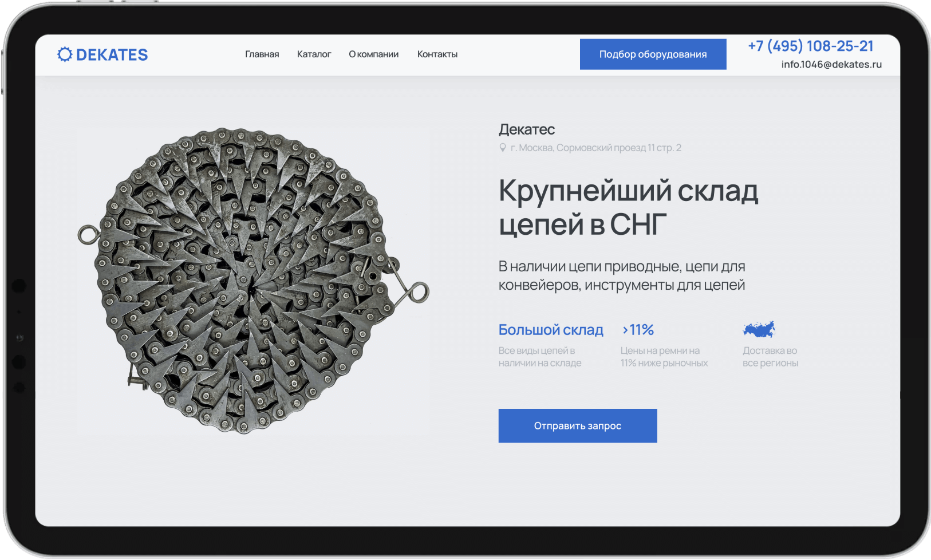Click the Отправить запрос button

coord(578,425)
